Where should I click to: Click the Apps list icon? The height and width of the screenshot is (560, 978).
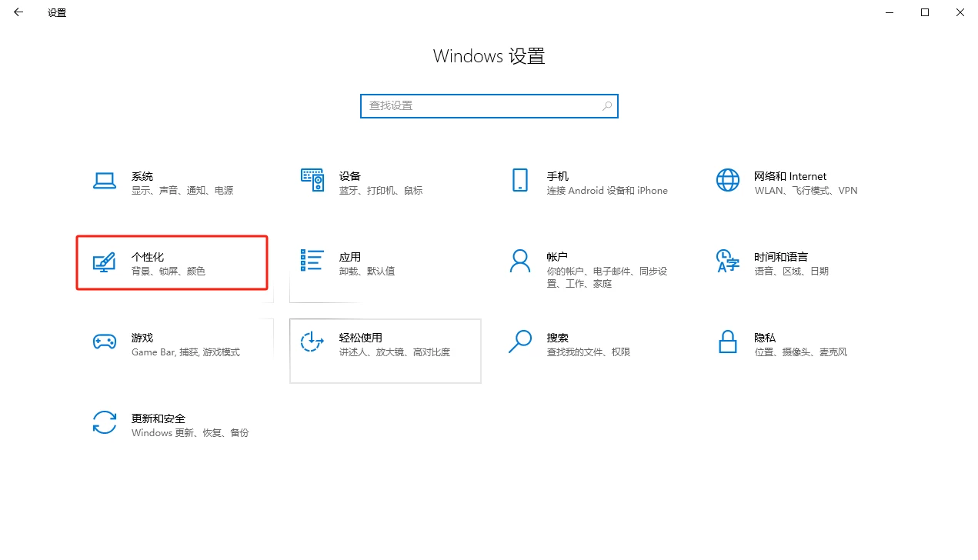pyautogui.click(x=312, y=261)
